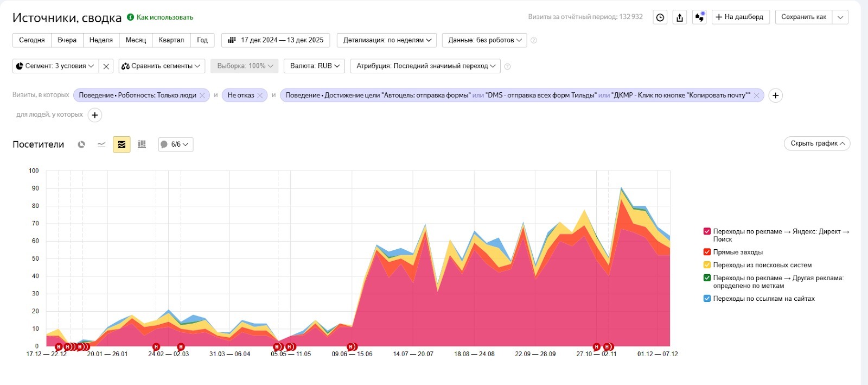This screenshot has width=868, height=385.
Task: Select the stacked area chart icon
Action: pyautogui.click(x=122, y=144)
